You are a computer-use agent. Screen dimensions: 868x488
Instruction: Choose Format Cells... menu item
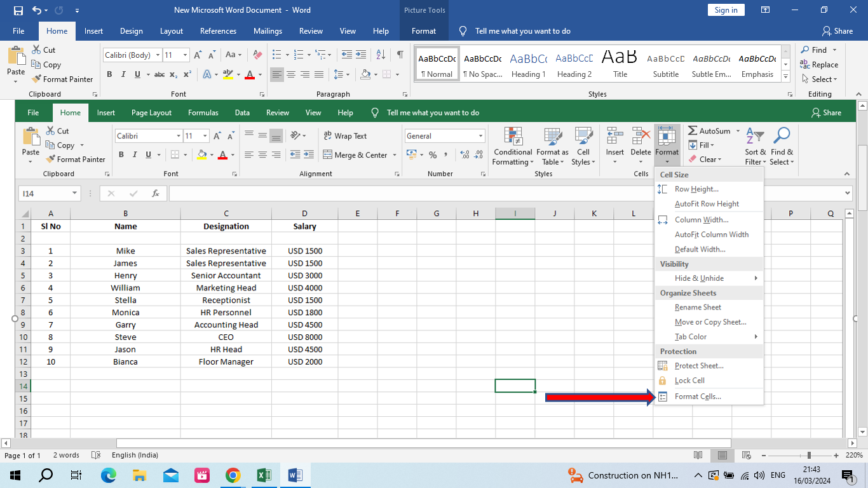pyautogui.click(x=709, y=396)
